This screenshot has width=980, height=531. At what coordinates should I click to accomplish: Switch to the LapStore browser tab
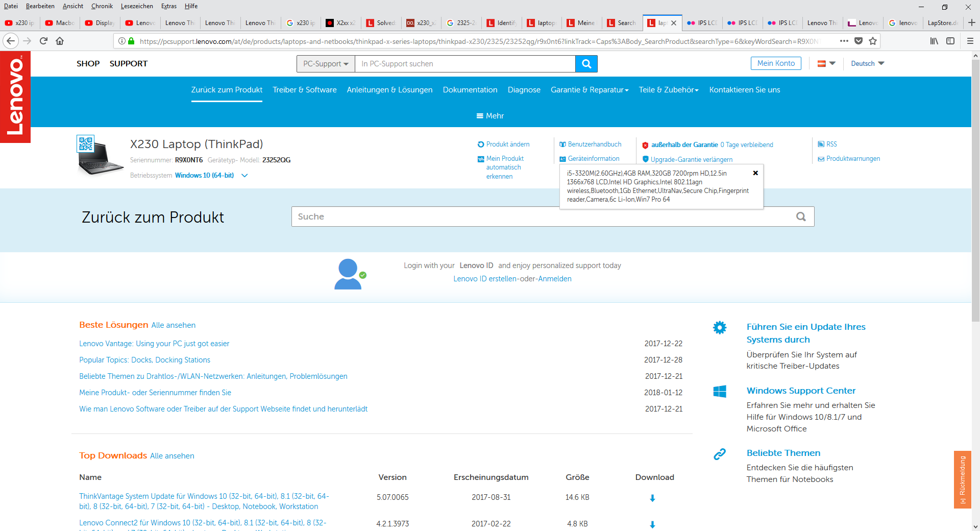(942, 23)
